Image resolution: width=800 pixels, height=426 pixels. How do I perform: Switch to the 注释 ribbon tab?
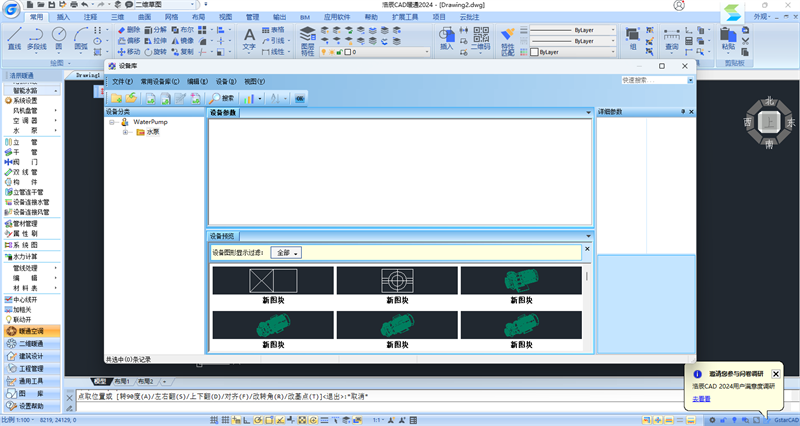[x=91, y=17]
